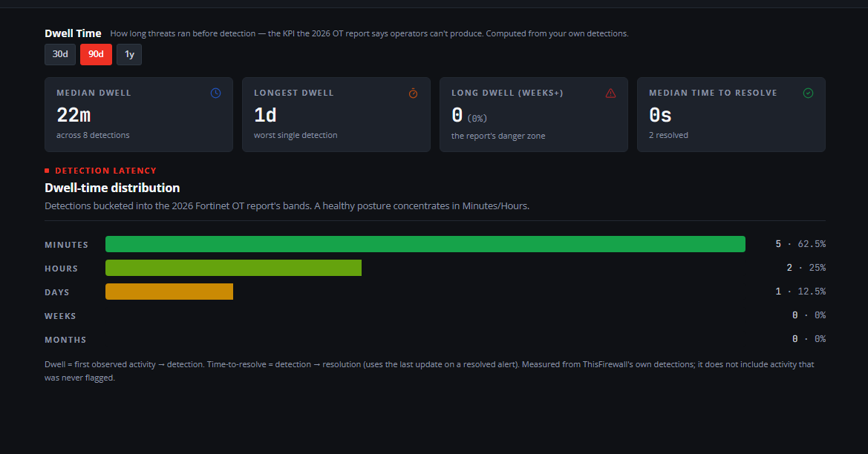The height and width of the screenshot is (454, 868).
Task: Click the olive Hours distribution bar
Action: (234, 268)
